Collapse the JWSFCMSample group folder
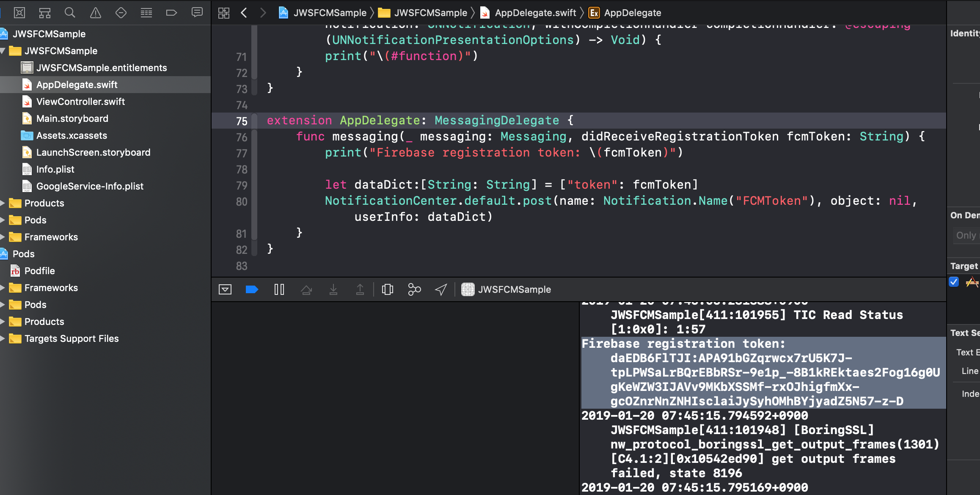 point(3,51)
